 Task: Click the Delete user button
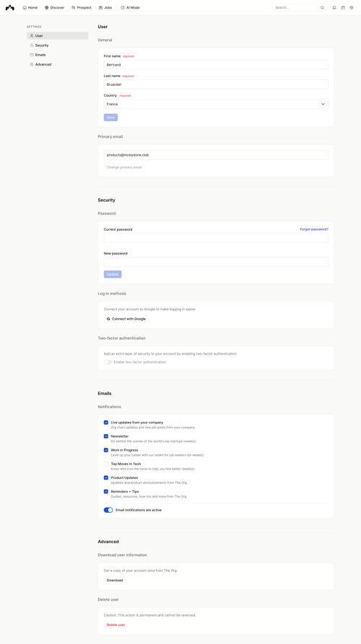click(x=116, y=625)
